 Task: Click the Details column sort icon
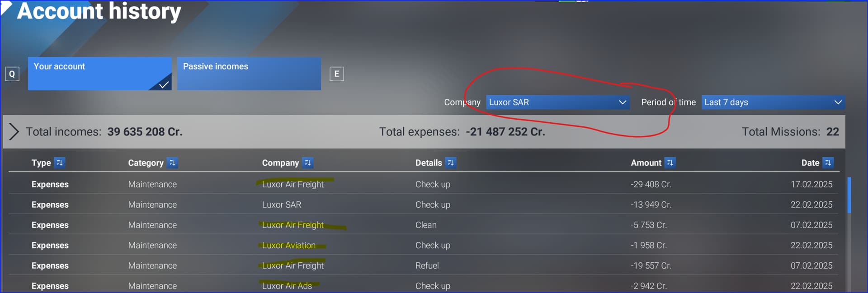point(451,163)
